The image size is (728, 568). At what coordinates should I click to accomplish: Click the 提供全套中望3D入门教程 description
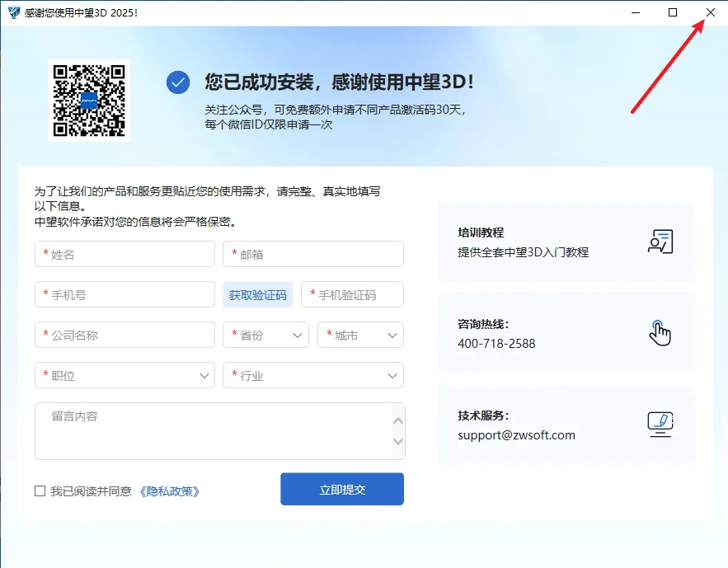[524, 252]
